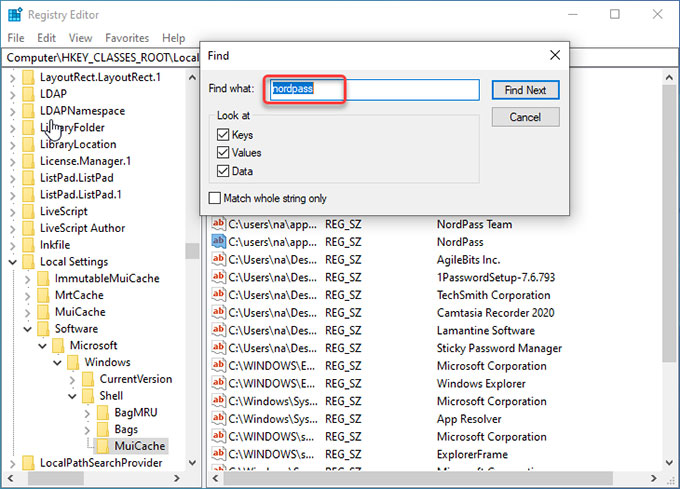680x489 pixels.
Task: Click the string value icon for ExplorerFrame
Action: [219, 454]
